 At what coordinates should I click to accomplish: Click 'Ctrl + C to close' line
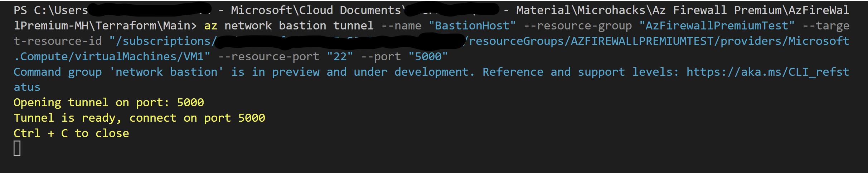pyautogui.click(x=71, y=134)
